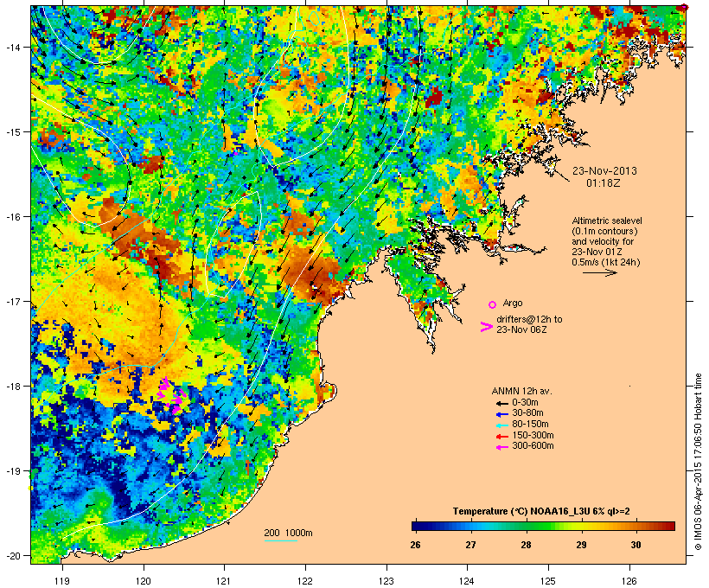Click the color bar value 27
The image size is (709, 588).
click(x=470, y=545)
